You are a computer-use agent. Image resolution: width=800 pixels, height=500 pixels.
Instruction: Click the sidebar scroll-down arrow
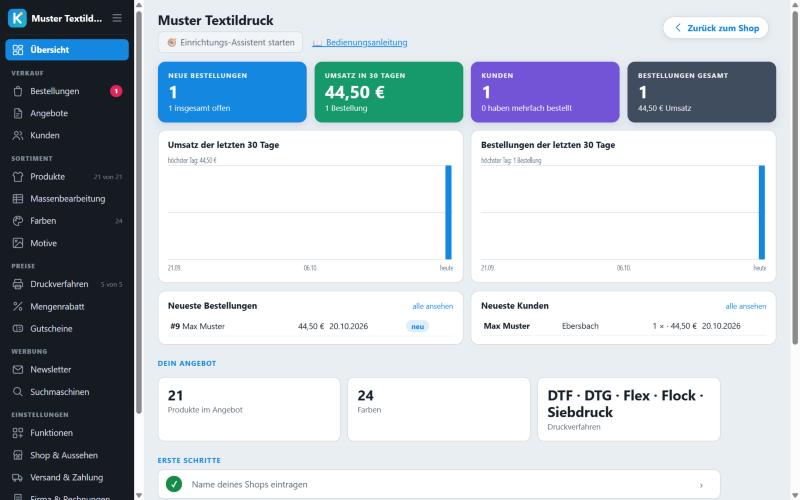point(139,495)
